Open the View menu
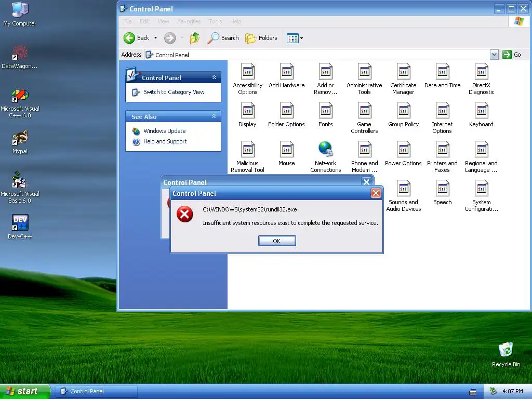 click(163, 21)
